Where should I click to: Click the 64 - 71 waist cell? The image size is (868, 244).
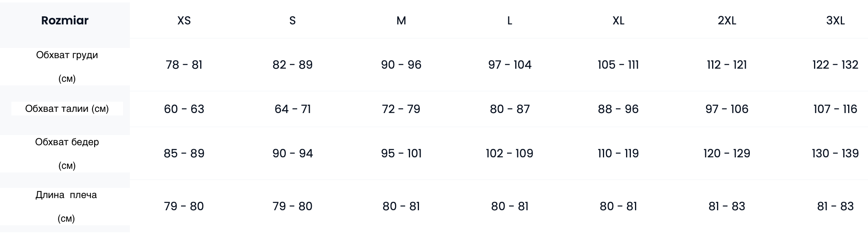(292, 109)
